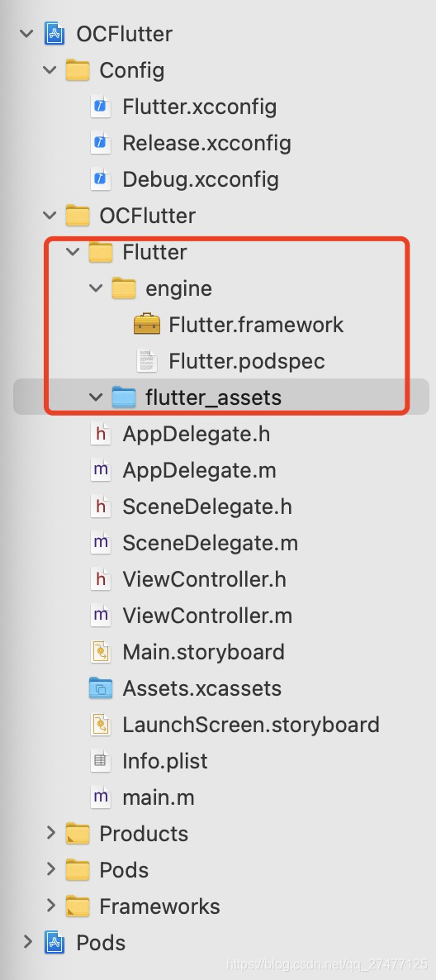
Task: Open ViewController.m file
Action: 207,616
